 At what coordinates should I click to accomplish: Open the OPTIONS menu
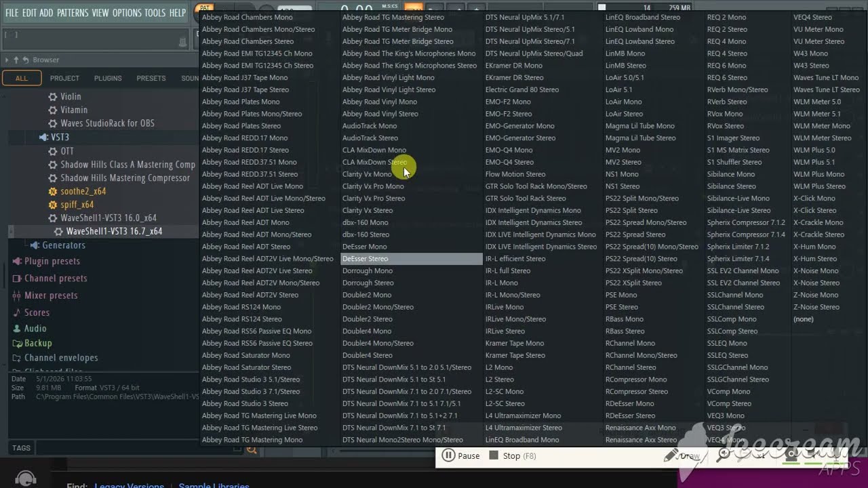127,13
